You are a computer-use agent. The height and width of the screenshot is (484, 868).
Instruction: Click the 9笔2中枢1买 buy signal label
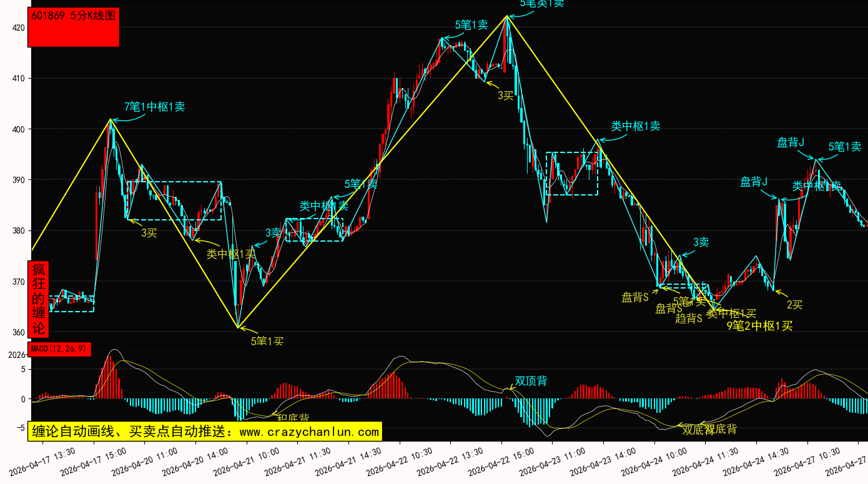[759, 325]
